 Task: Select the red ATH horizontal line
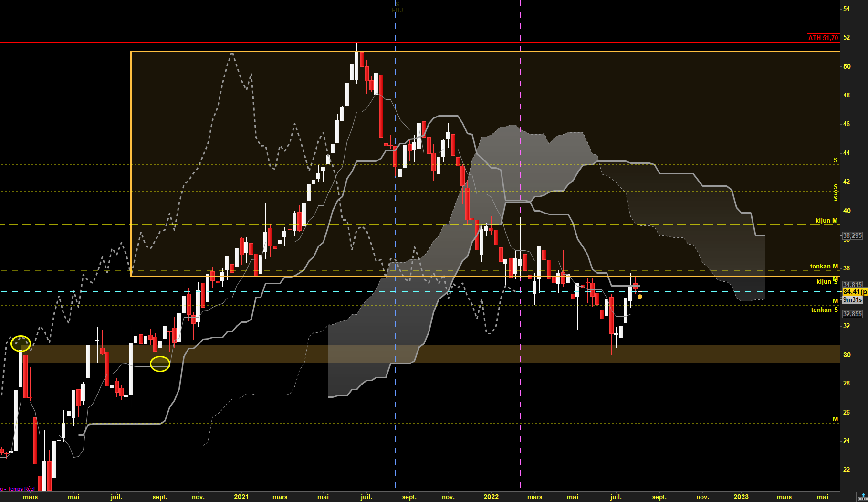403,43
